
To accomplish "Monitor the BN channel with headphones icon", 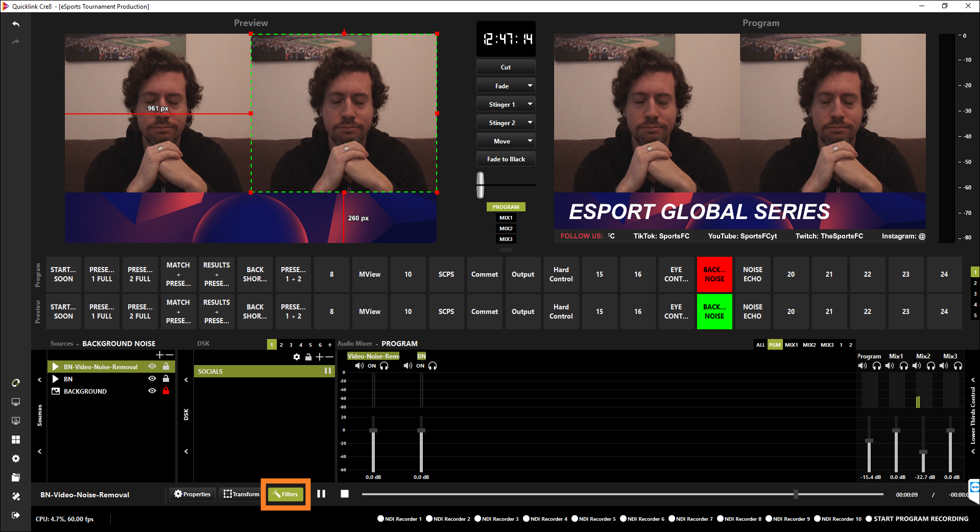I will pos(433,366).
